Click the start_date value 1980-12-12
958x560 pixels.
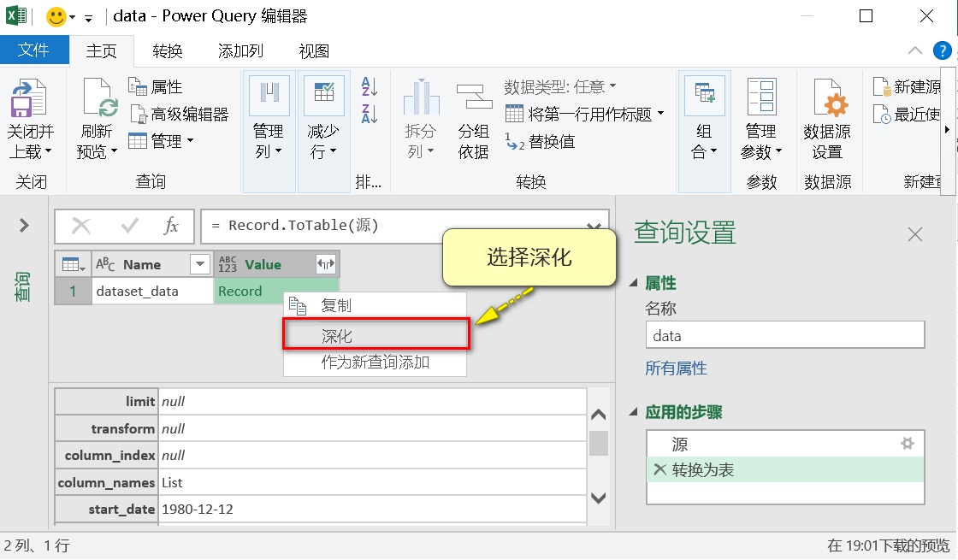(198, 510)
